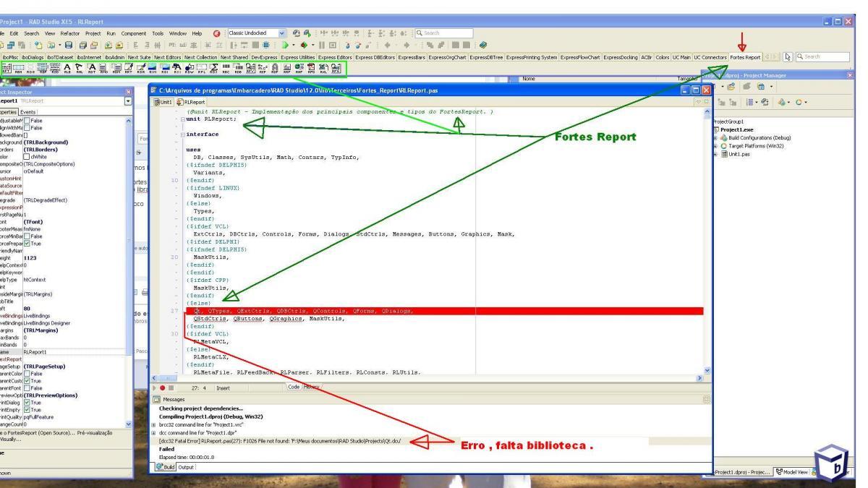This screenshot has width=868, height=488.
Task: Expand the dcc command line message
Action: (x=154, y=432)
